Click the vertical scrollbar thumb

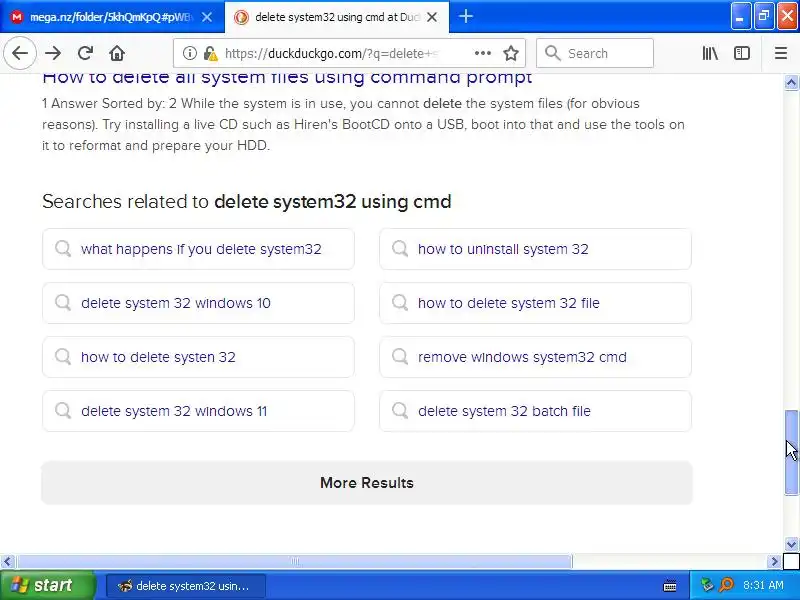[x=791, y=452]
